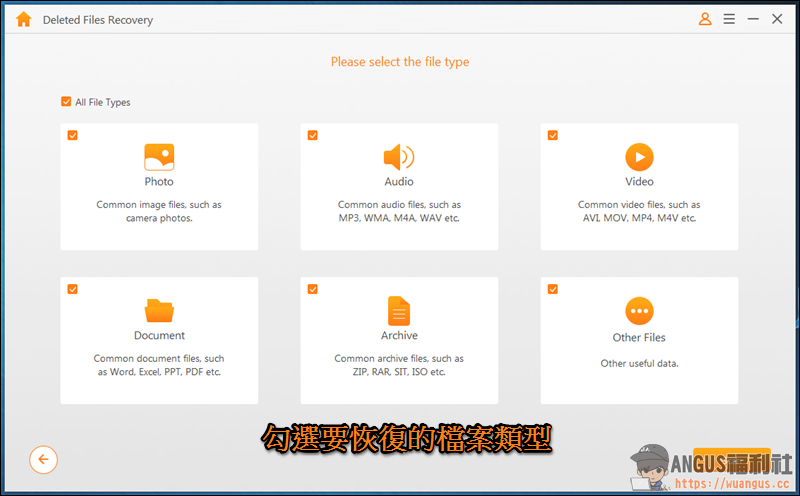The width and height of the screenshot is (800, 496).
Task: Click the orange Home icon
Action: [x=23, y=19]
